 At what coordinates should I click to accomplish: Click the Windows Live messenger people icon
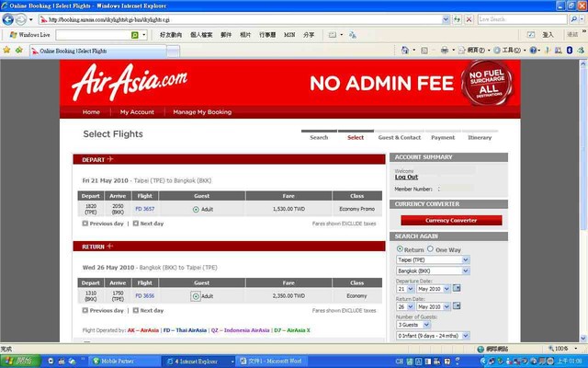pyautogui.click(x=353, y=35)
